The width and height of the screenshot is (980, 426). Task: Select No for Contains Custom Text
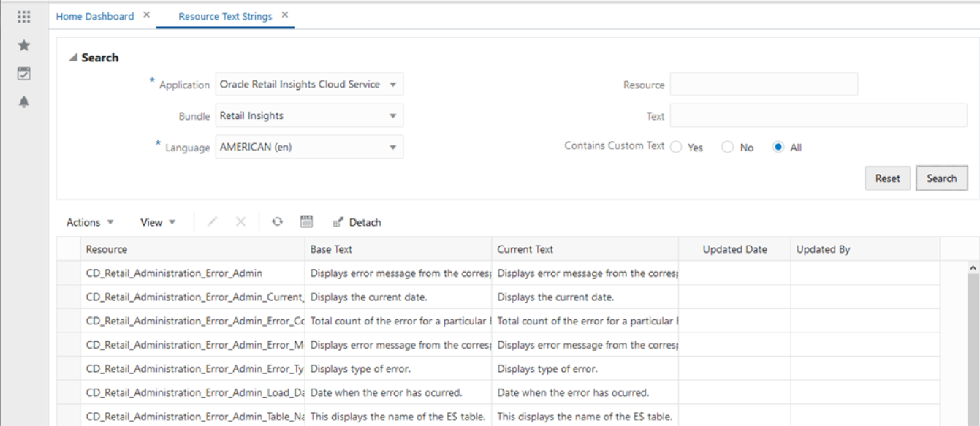click(x=727, y=148)
